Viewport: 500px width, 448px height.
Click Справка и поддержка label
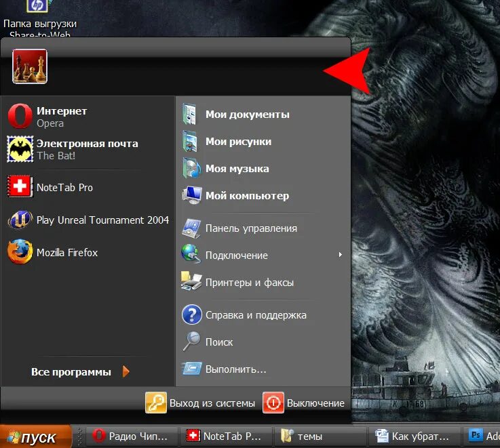tap(256, 315)
